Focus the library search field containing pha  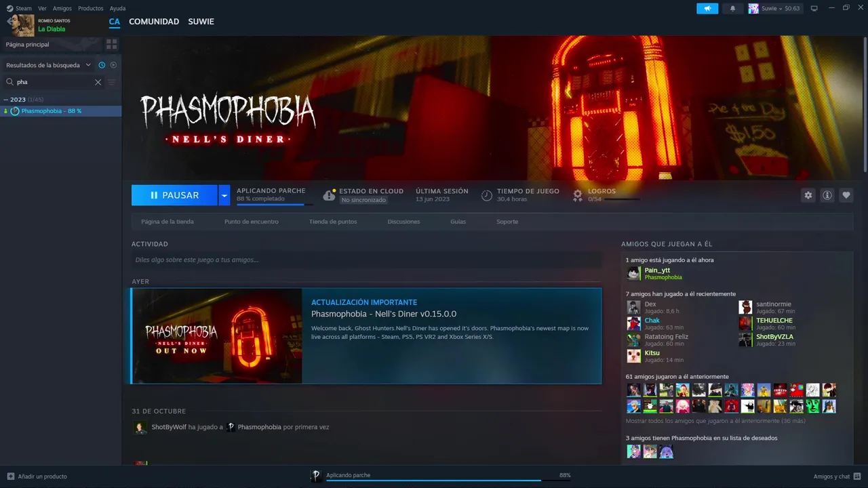pos(53,82)
